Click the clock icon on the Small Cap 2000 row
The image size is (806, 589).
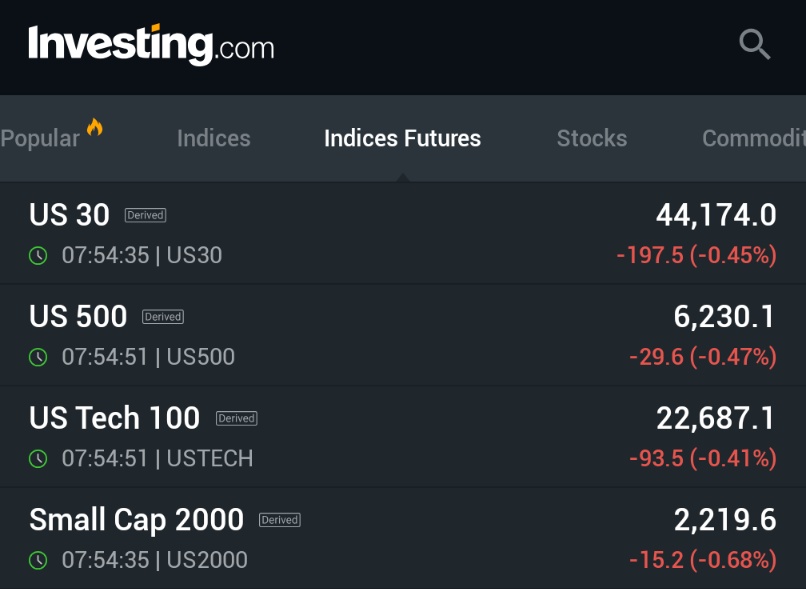(x=38, y=560)
